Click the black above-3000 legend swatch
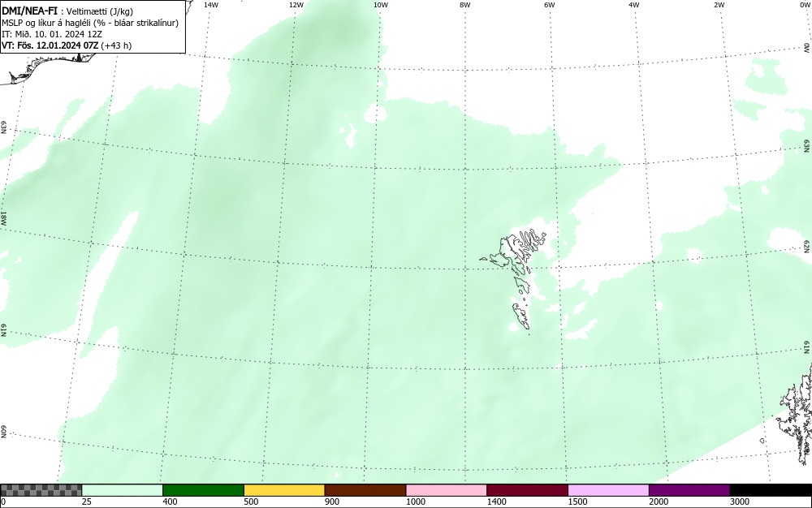Screen dimensions: 812x508 click(x=771, y=490)
